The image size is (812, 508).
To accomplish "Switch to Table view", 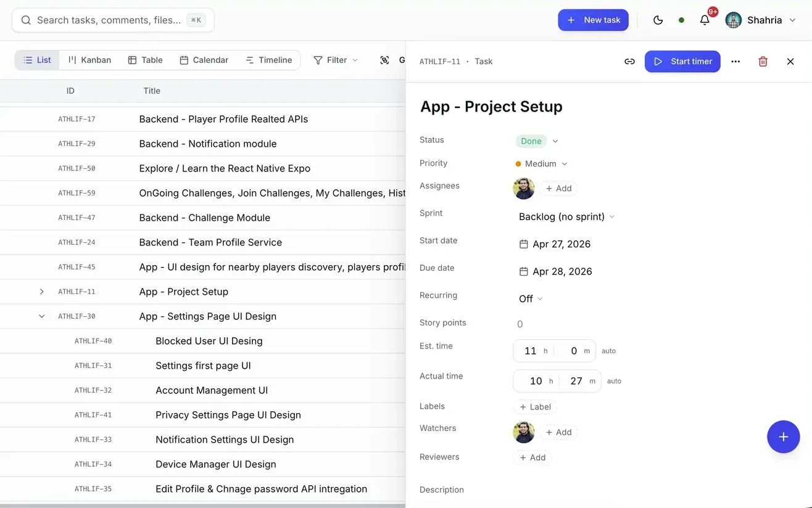I will click(x=145, y=60).
